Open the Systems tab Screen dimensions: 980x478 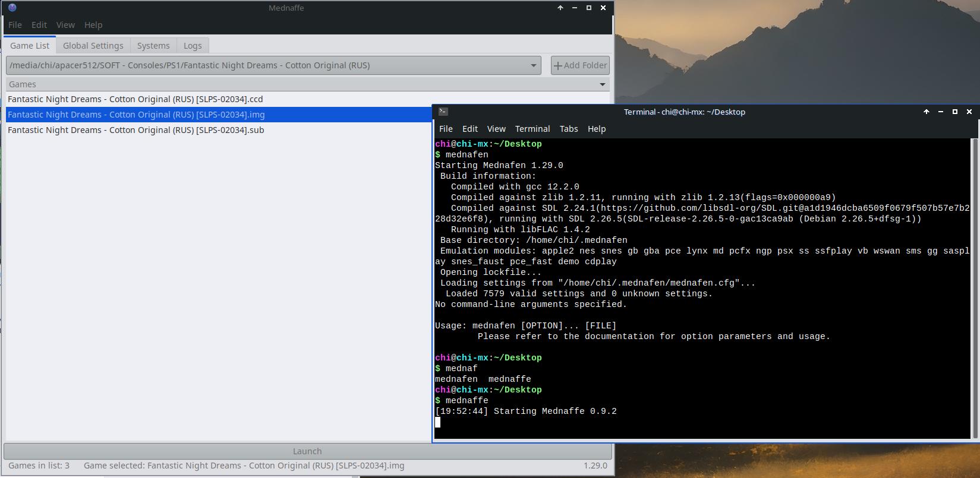(x=153, y=46)
